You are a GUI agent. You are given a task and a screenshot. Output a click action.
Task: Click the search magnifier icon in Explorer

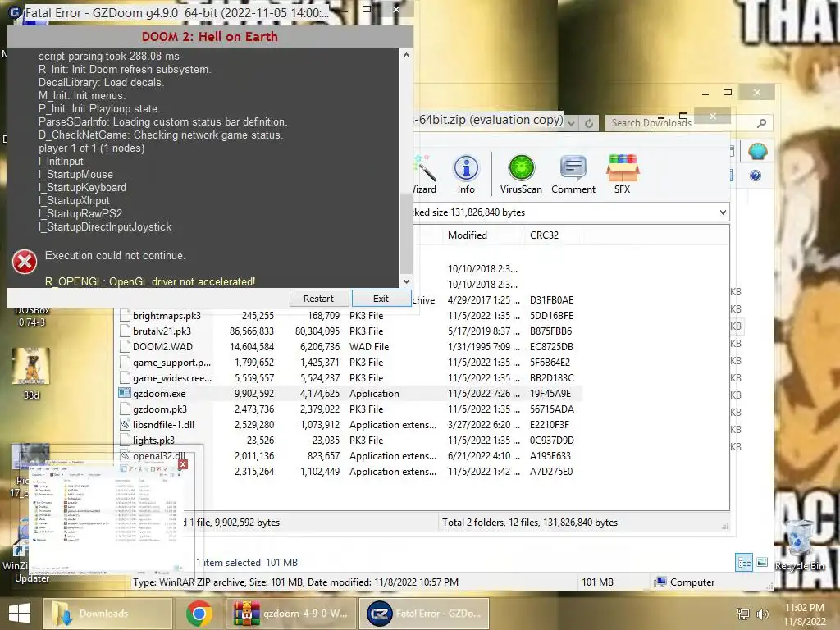(761, 123)
